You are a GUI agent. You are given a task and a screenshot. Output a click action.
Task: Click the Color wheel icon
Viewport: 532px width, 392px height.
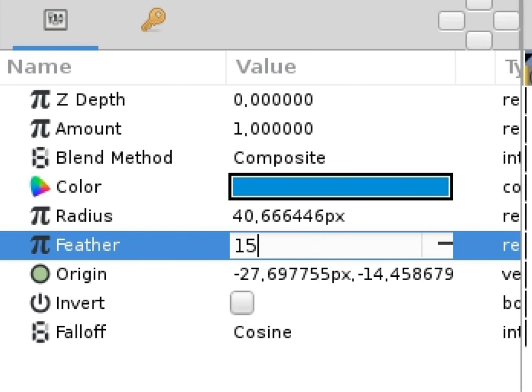40,187
